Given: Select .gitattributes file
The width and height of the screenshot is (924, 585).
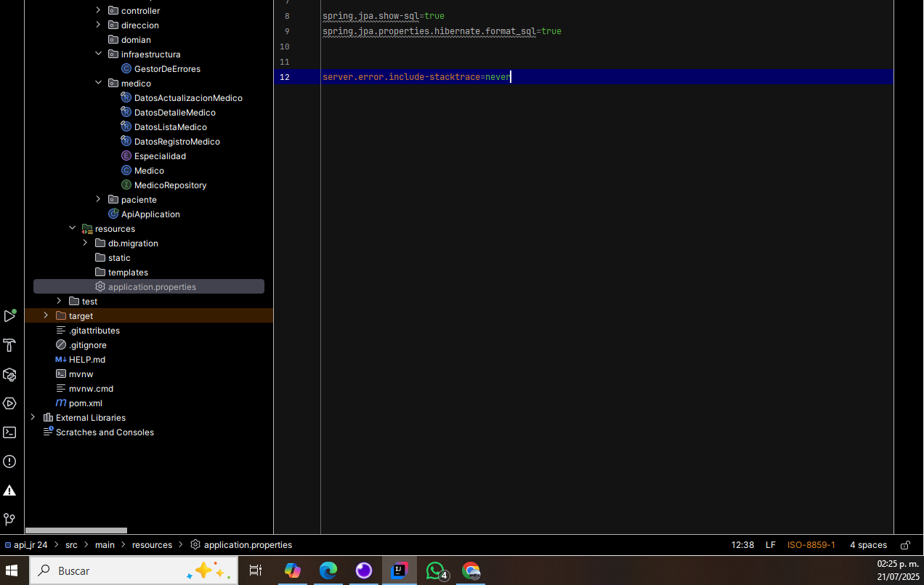Looking at the screenshot, I should point(94,331).
